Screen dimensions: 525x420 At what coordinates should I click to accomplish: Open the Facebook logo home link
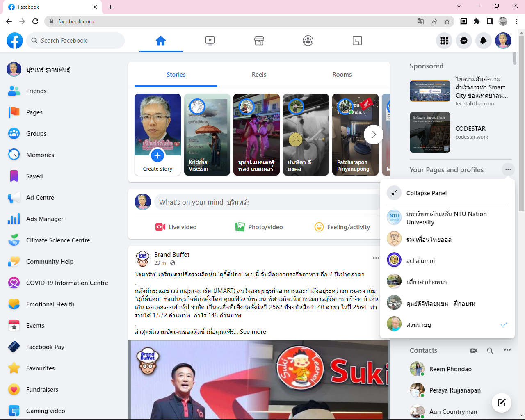tap(15, 41)
